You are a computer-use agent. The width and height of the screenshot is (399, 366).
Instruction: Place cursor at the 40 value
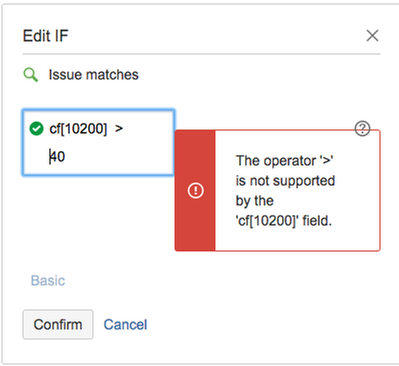pos(57,156)
